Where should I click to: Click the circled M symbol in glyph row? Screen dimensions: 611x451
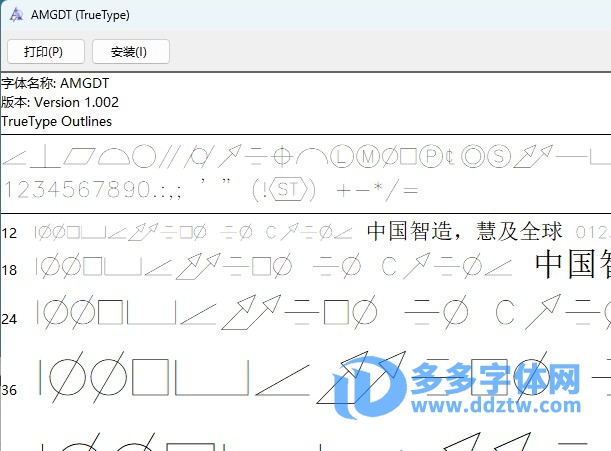(x=367, y=156)
